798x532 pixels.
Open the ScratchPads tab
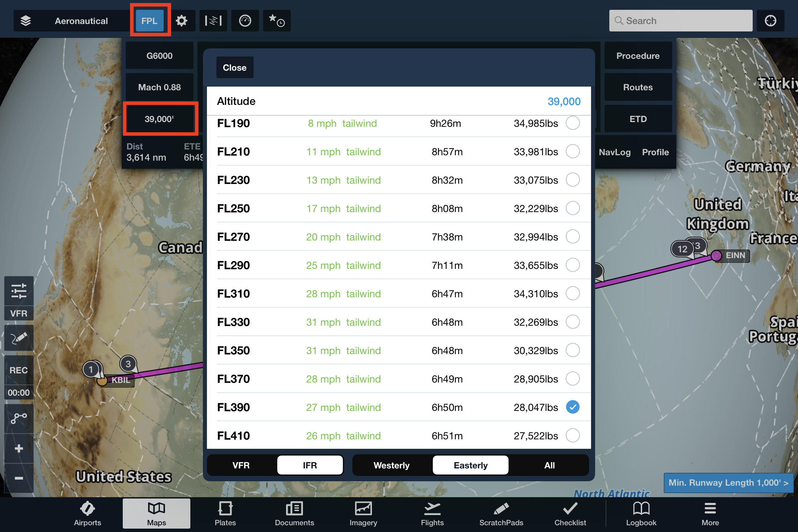coord(501,514)
